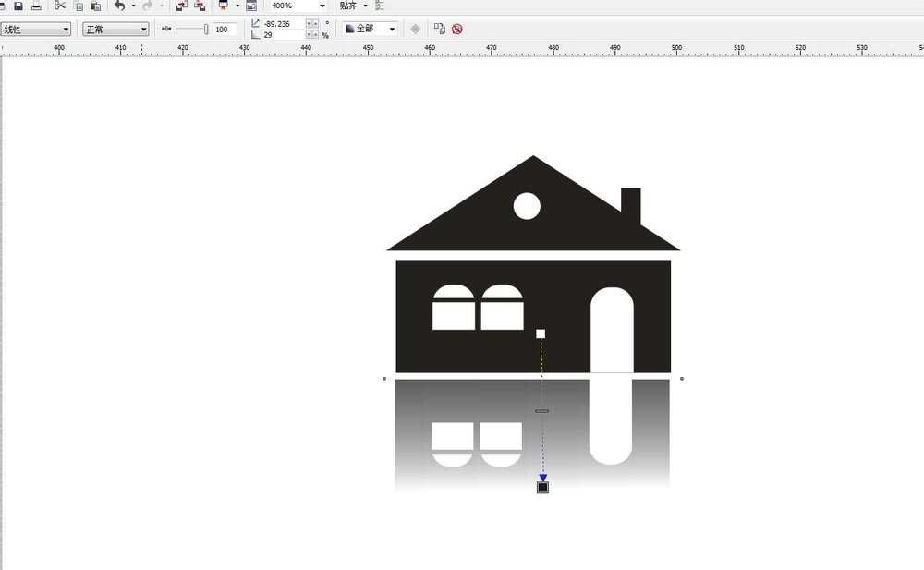Click the white start node of transparency gradient

pos(541,334)
